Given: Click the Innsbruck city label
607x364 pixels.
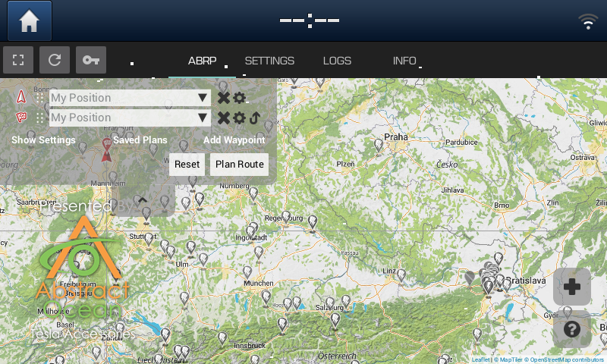Looking at the screenshot, I should click(x=250, y=346).
